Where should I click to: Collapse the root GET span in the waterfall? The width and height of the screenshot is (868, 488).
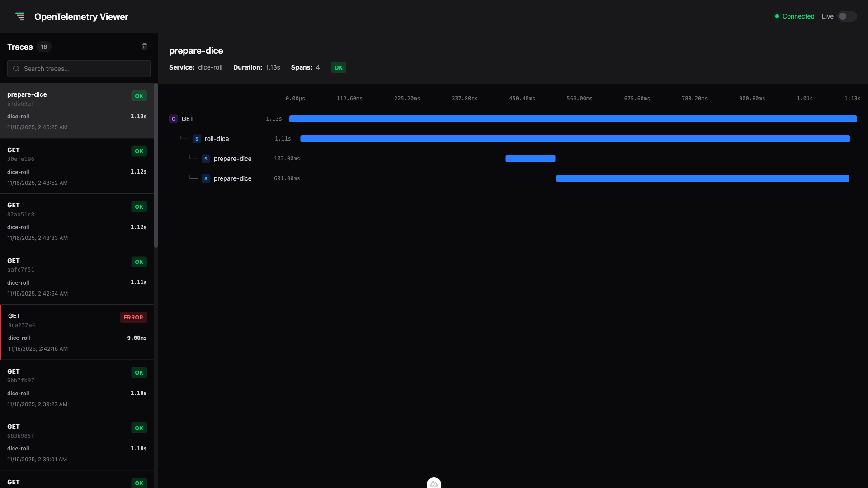pyautogui.click(x=188, y=119)
